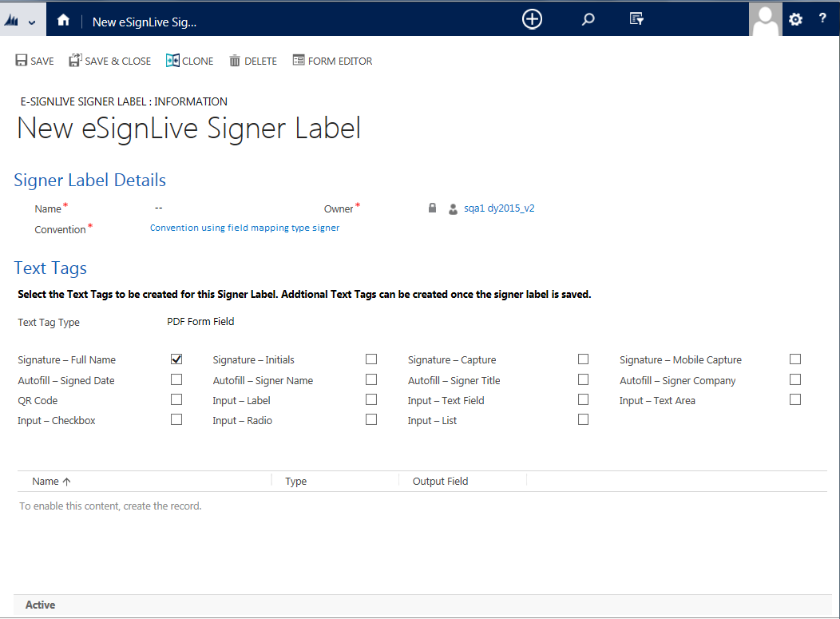Click the Clone icon
The image size is (840, 619).
(x=172, y=61)
